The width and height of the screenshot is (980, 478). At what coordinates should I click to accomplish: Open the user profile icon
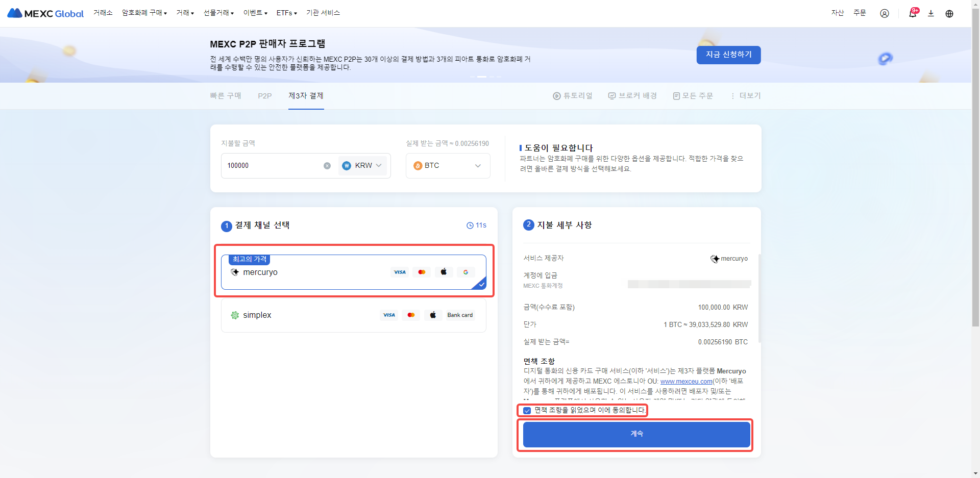pyautogui.click(x=884, y=13)
